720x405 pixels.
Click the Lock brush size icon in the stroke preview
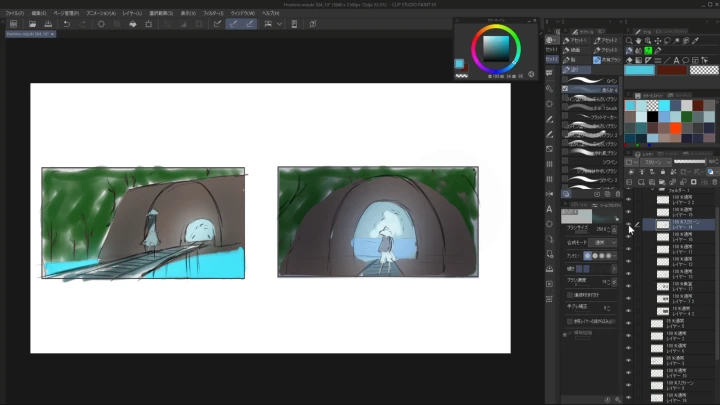point(617,219)
